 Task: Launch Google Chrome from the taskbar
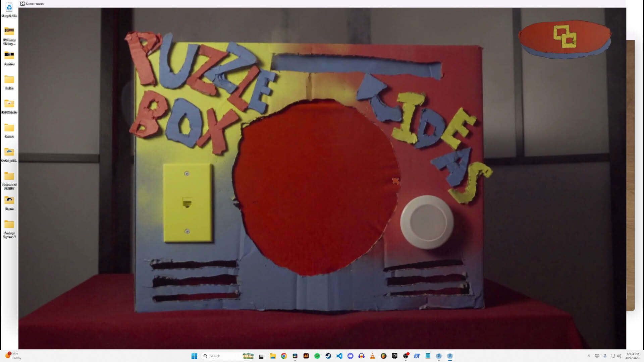click(284, 356)
